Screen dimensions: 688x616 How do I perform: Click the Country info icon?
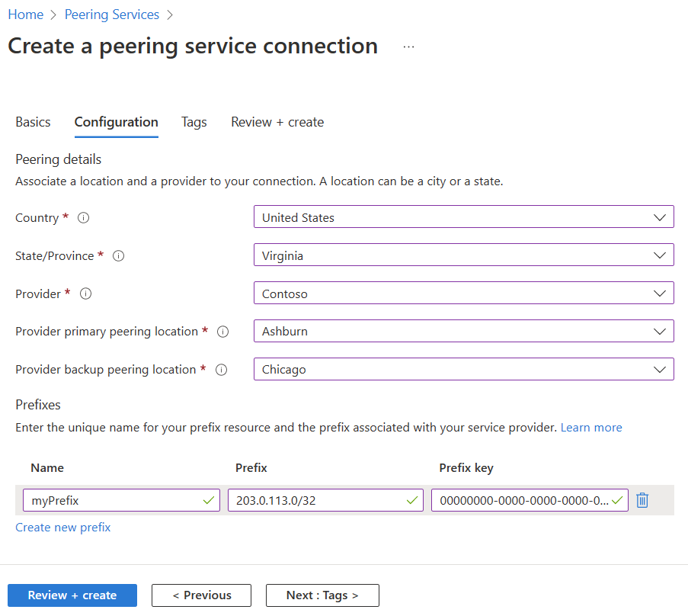tap(83, 218)
